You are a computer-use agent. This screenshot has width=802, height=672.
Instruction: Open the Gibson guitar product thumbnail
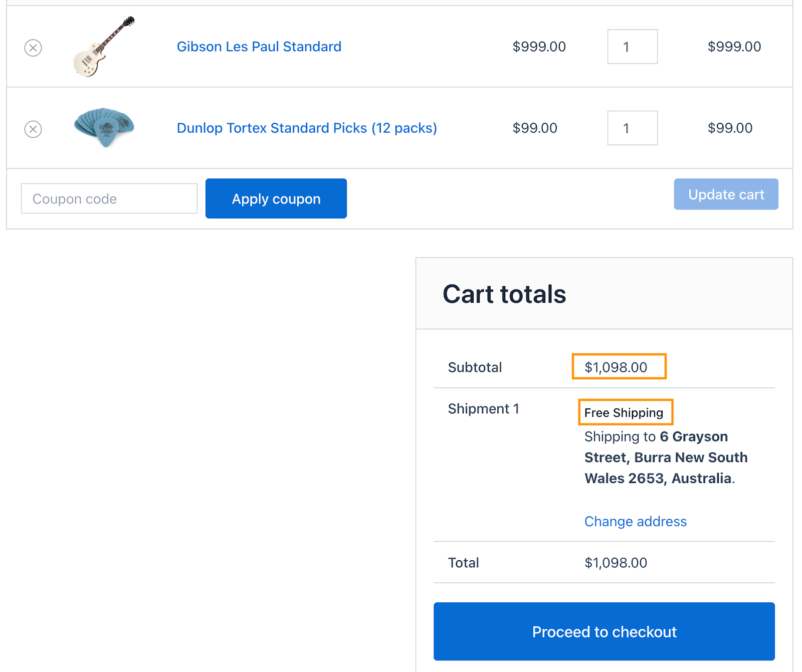(x=104, y=47)
